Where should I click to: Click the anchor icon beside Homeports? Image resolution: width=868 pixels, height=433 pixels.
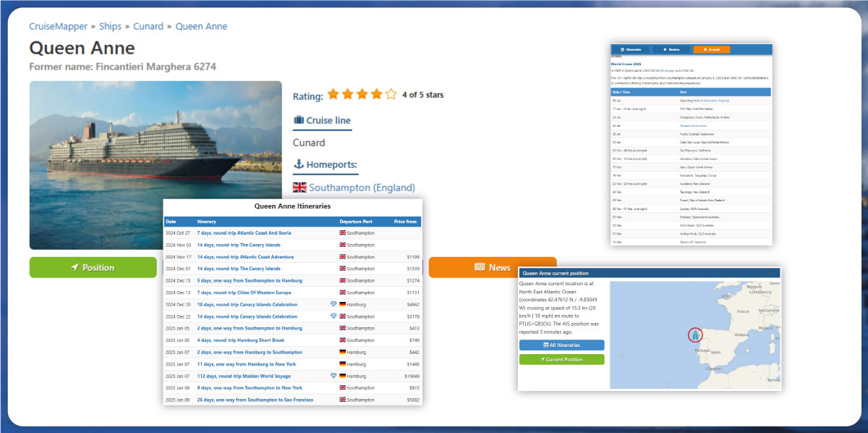tap(298, 164)
